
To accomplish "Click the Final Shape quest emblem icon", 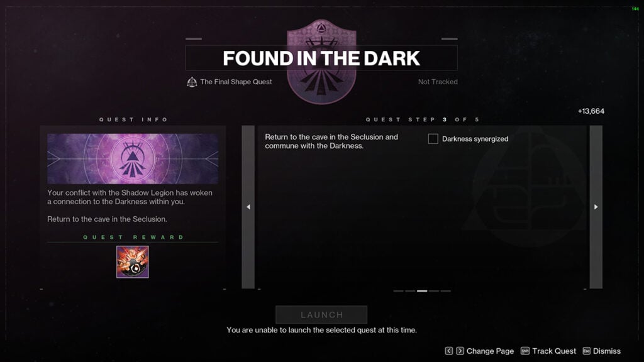I will (x=192, y=82).
